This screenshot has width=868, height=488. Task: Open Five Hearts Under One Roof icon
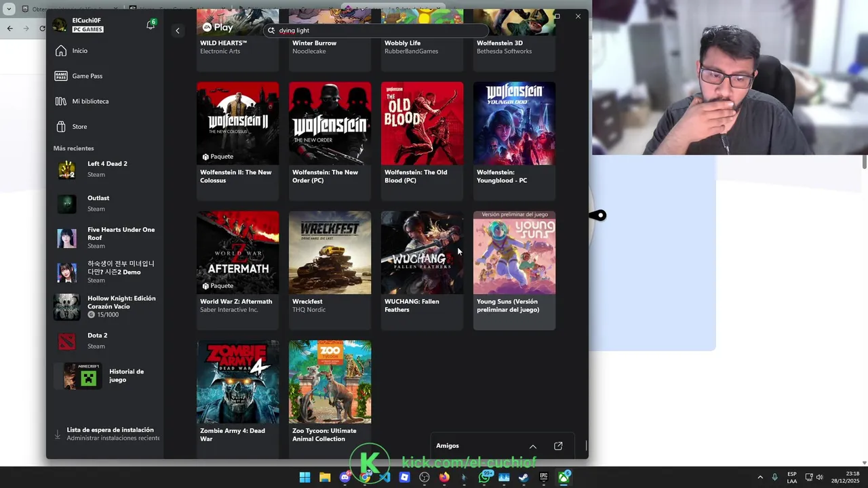tap(66, 238)
